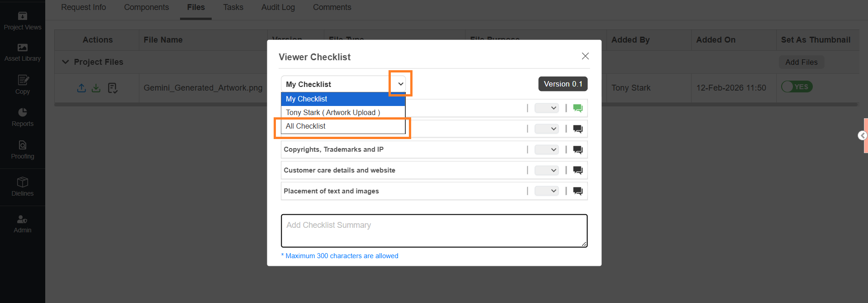The width and height of the screenshot is (868, 303).
Task: Go to Dielines in sidebar
Action: (x=22, y=187)
